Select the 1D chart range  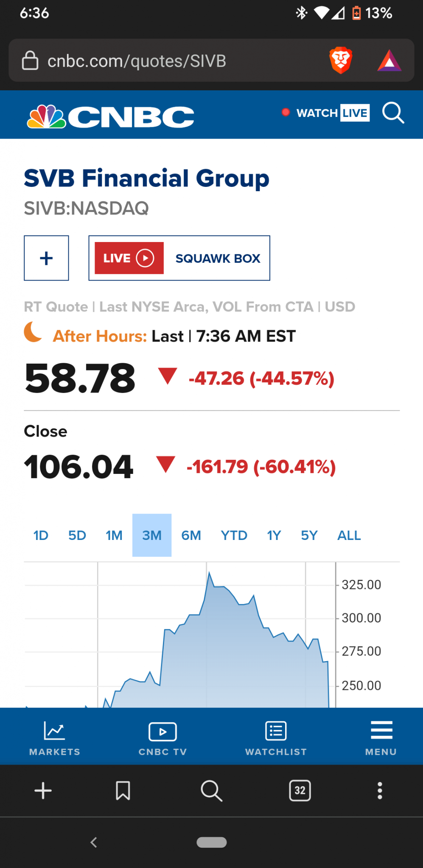point(41,535)
